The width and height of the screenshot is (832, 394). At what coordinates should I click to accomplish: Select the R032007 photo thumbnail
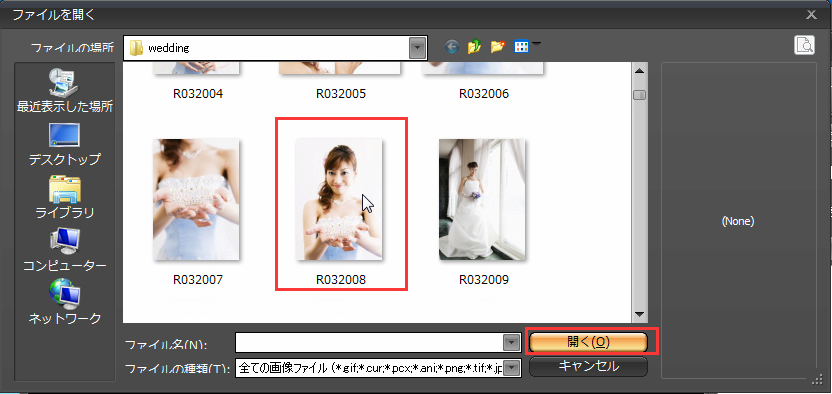click(196, 199)
